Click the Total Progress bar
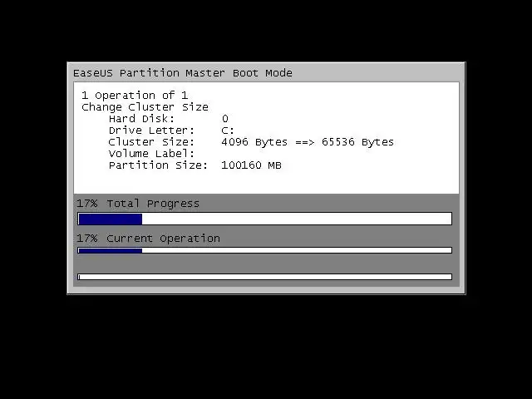Viewport: 532px width, 399px height. click(264, 219)
